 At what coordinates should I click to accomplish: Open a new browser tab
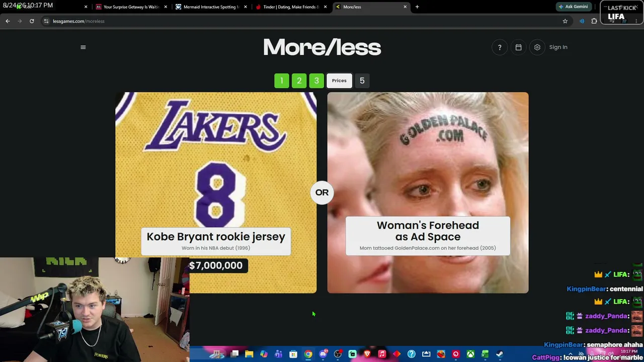click(x=417, y=7)
